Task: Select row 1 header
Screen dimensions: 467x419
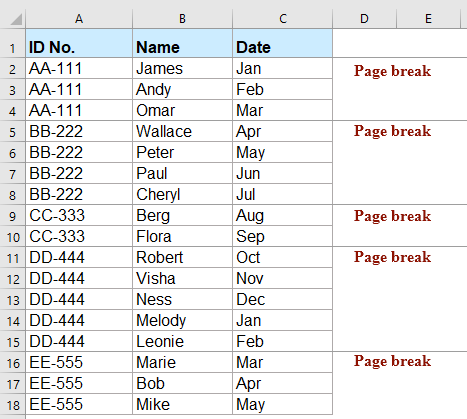Action: tap(13, 43)
